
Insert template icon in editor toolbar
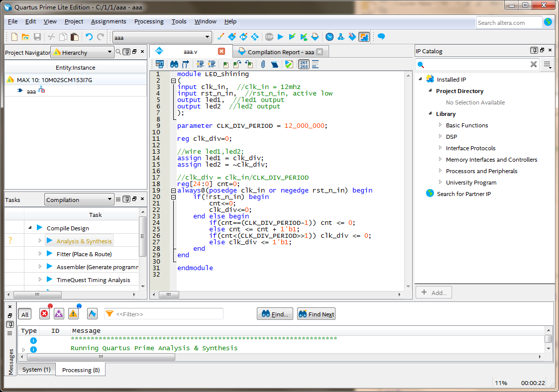click(x=274, y=64)
